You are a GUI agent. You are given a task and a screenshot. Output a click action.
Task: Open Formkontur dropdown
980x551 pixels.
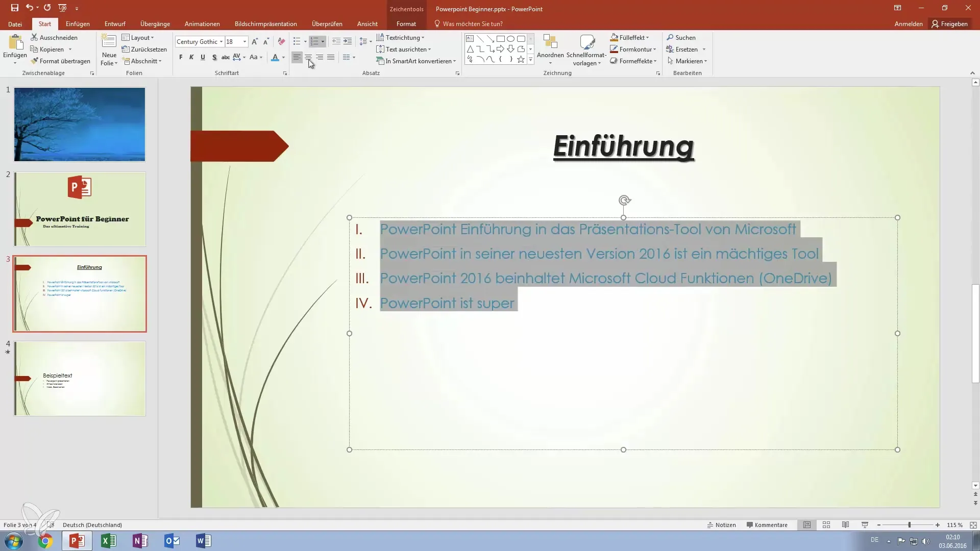click(x=633, y=49)
